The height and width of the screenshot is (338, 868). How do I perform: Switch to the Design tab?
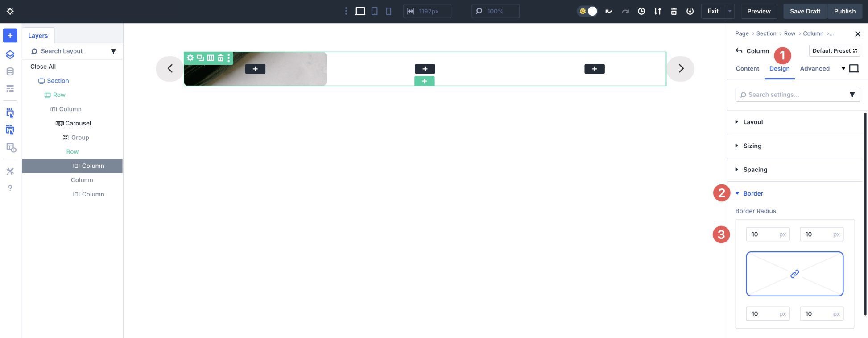(x=779, y=69)
